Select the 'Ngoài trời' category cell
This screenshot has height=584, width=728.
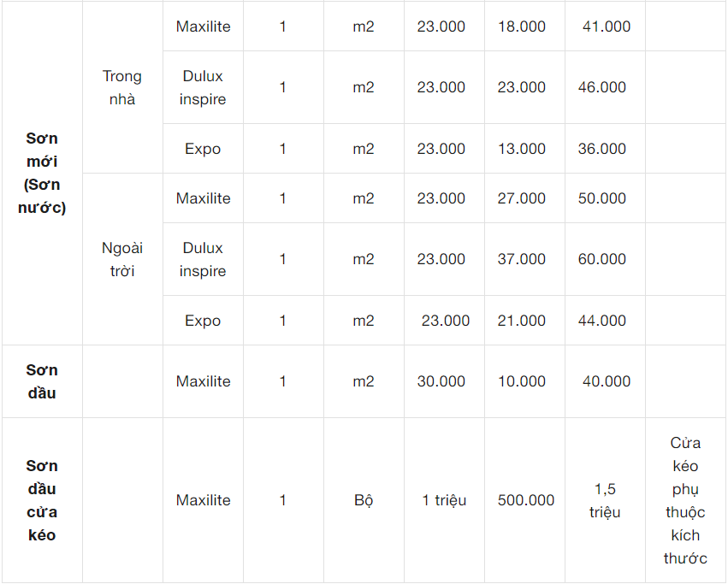(122, 259)
